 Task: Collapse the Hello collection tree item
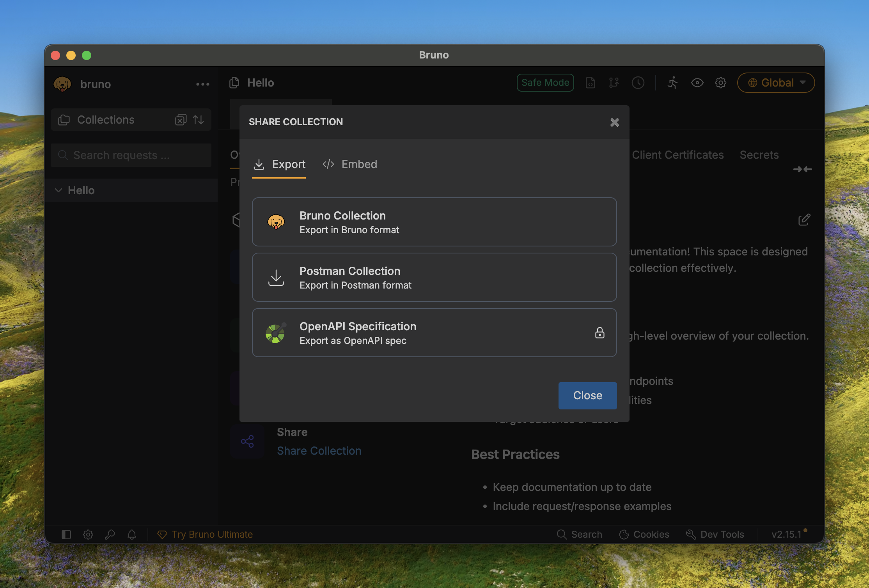tap(59, 190)
